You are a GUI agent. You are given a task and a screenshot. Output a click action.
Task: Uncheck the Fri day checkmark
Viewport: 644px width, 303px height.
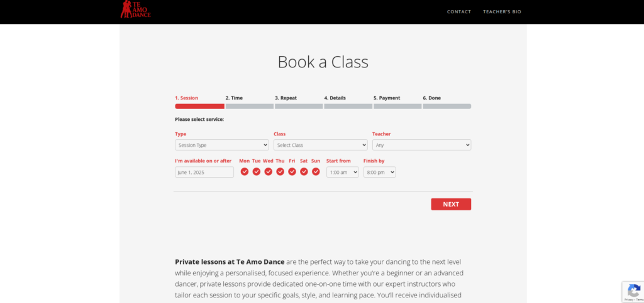coord(292,171)
